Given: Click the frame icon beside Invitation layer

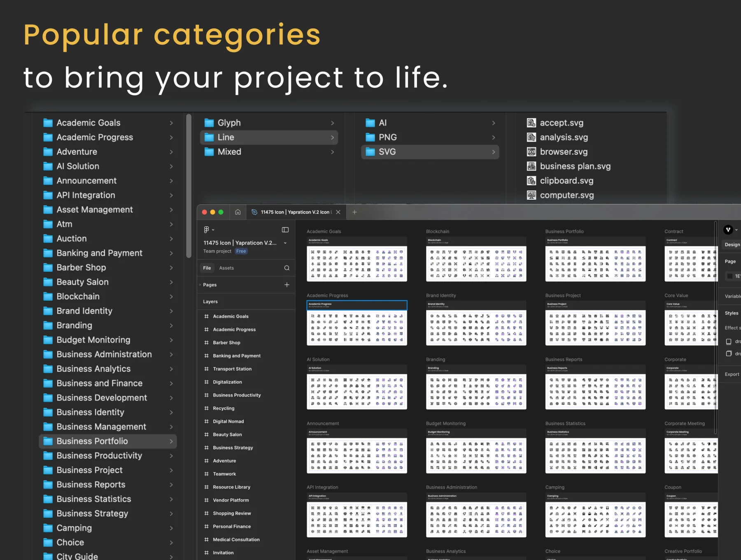Looking at the screenshot, I should click(206, 553).
